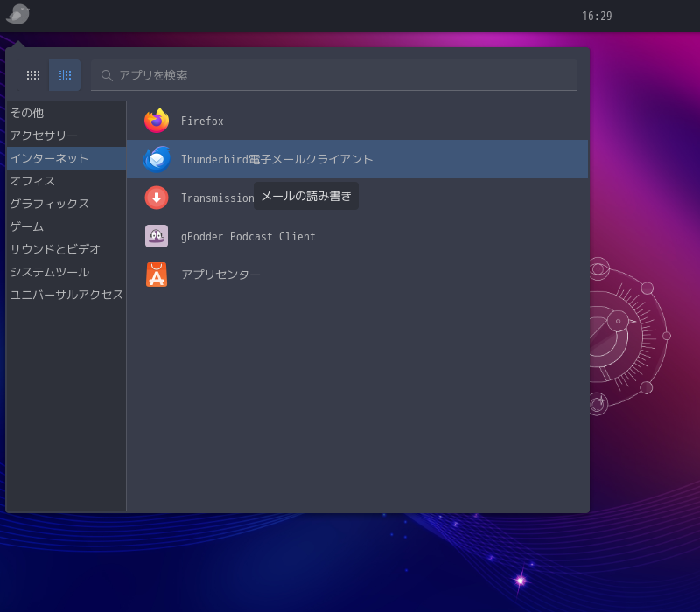Open Thunderbird mail client icon

tap(157, 159)
